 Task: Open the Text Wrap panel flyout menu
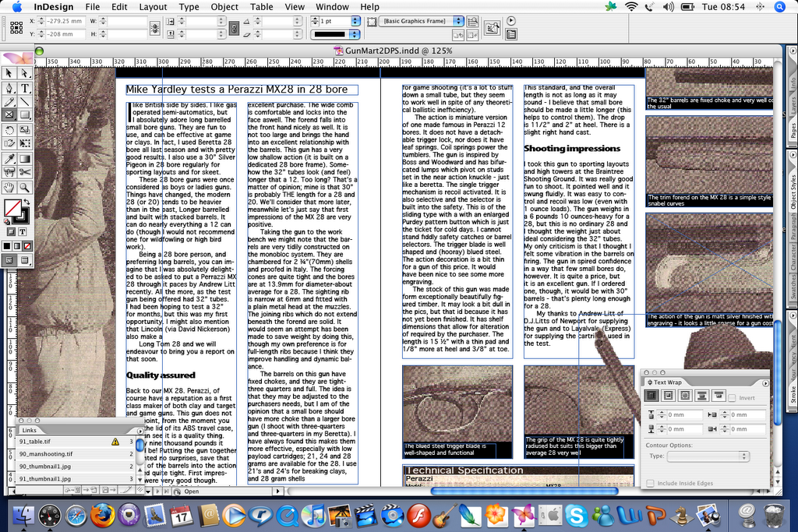click(x=765, y=383)
